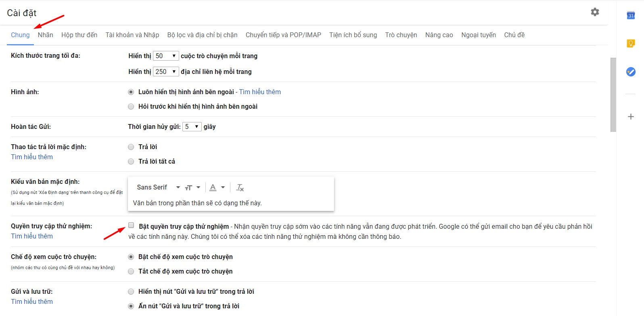Select 'Trả lời' radio option
Viewport: 644px width, 316px height.
(131, 147)
